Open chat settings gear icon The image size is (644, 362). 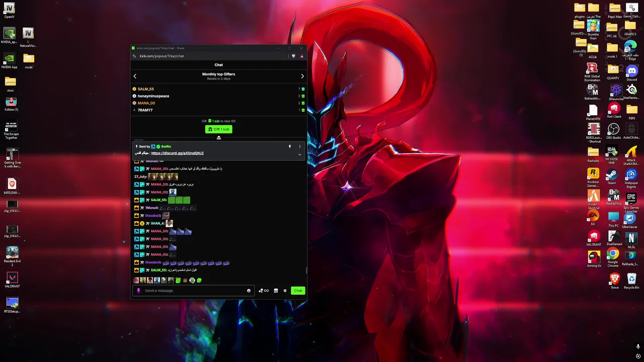(x=285, y=291)
